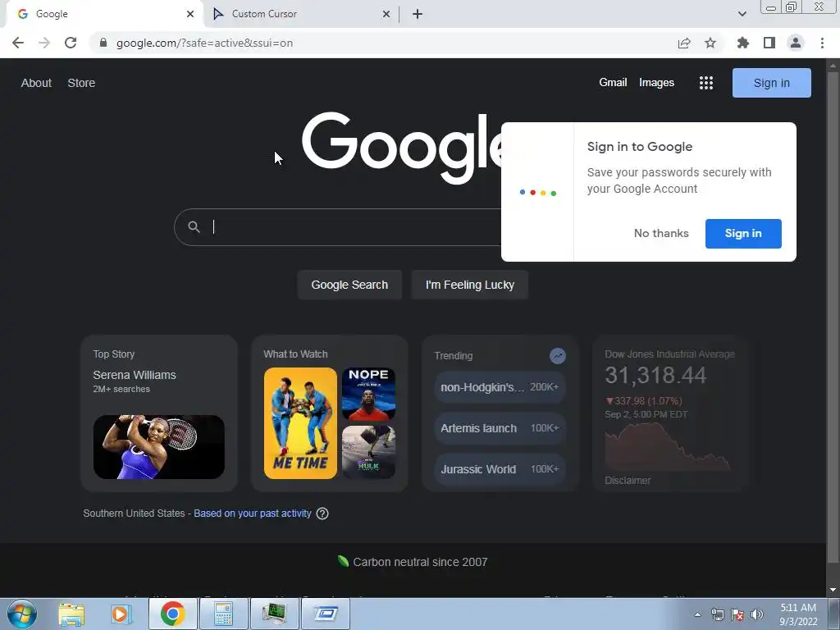Open the system monitor taskbar icon
The image size is (840, 630).
274,614
